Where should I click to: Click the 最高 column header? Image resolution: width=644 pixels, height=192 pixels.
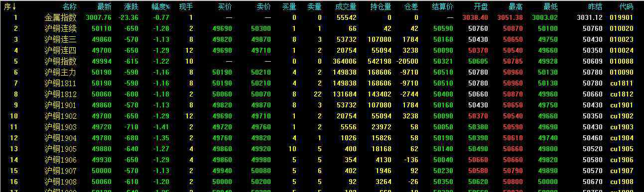[516, 7]
